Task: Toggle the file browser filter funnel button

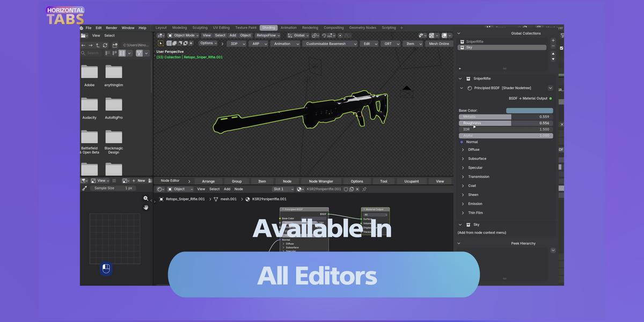Action: pyautogui.click(x=139, y=53)
